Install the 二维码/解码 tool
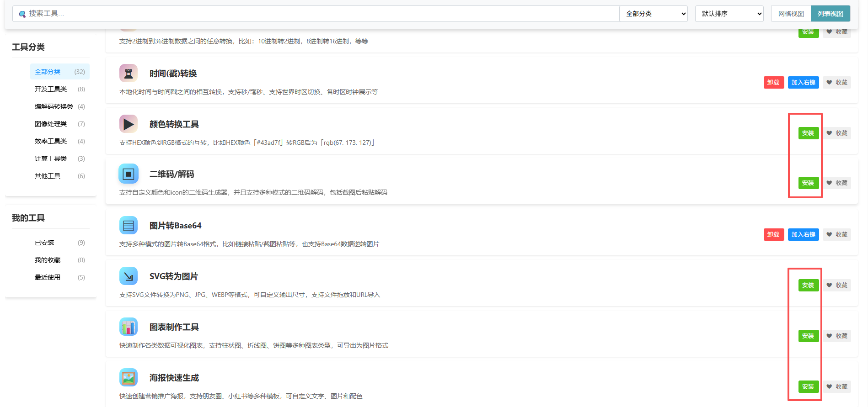This screenshot has height=407, width=868. tap(808, 183)
